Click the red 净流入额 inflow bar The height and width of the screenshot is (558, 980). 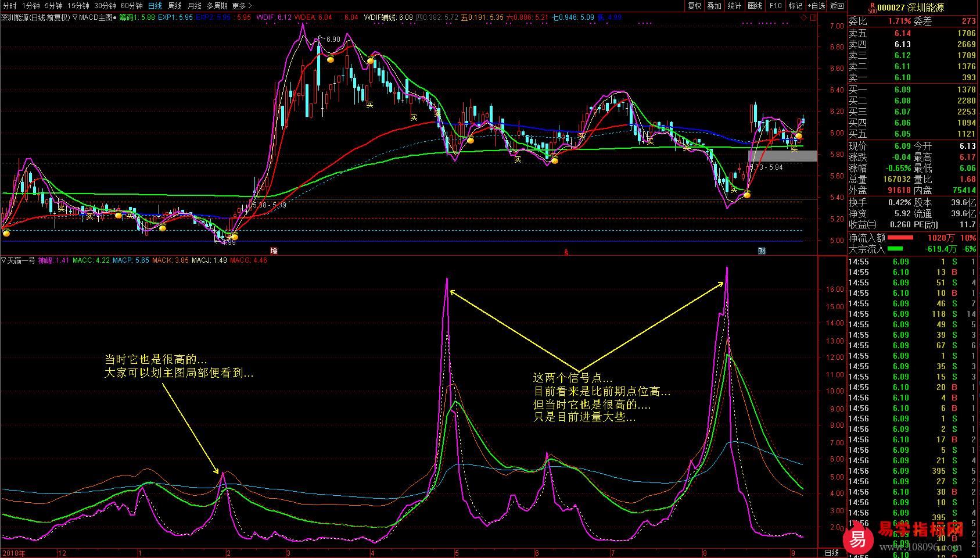point(900,238)
